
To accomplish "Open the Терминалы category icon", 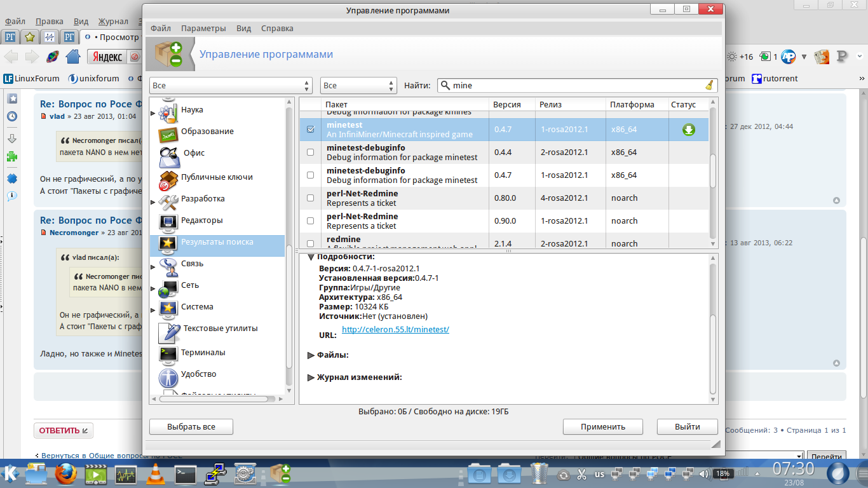I will tap(168, 353).
